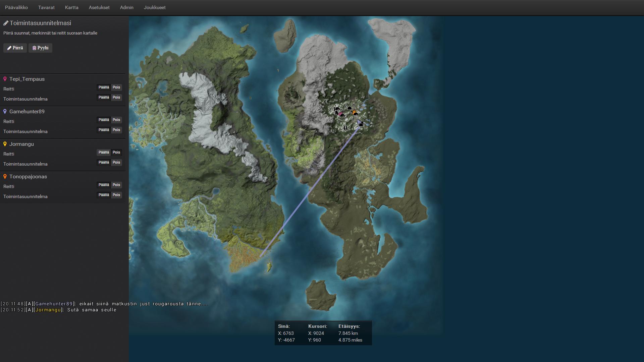Screen dimensions: 644x362
Task: Enable Reitti with Päällä for Tepi_Tempaus
Action: coord(103,87)
